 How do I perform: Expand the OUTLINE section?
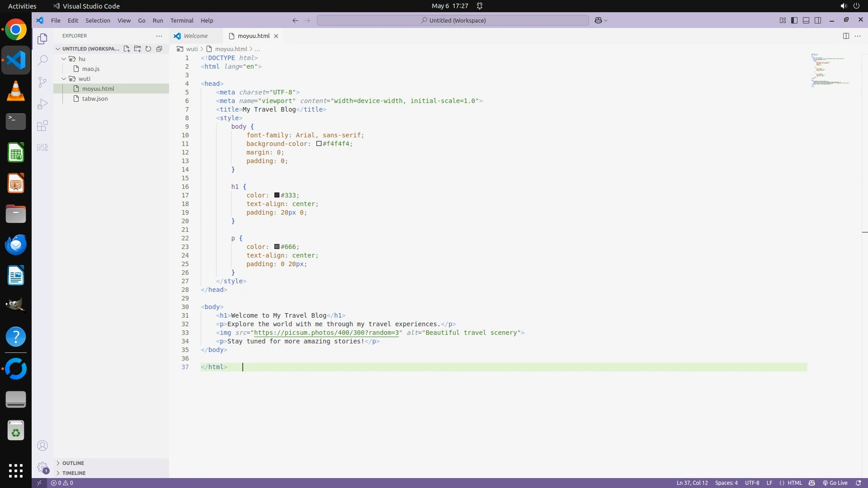tap(73, 463)
